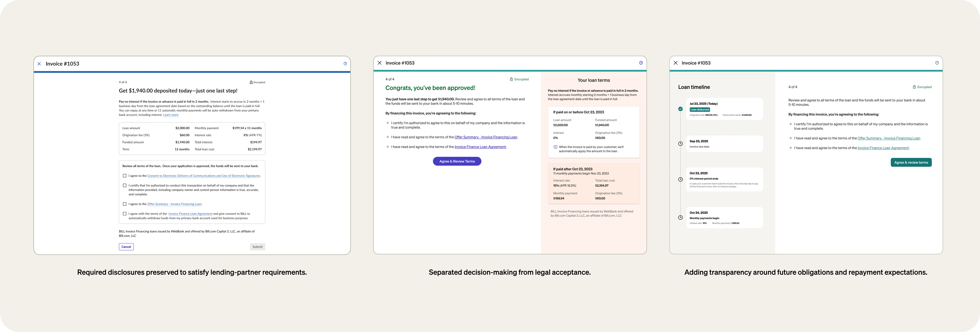Screen dimensions: 980x332
Task: Close the middle Invoice #1053 mockup
Action: point(379,63)
